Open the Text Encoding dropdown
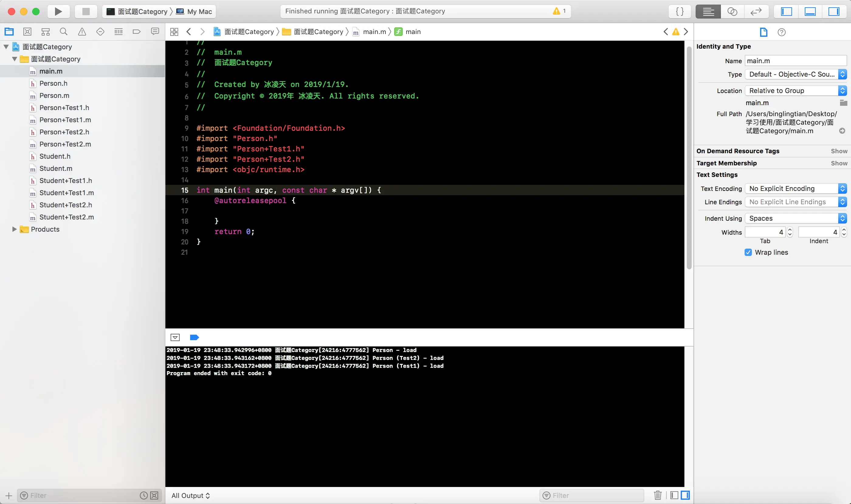 795,188
